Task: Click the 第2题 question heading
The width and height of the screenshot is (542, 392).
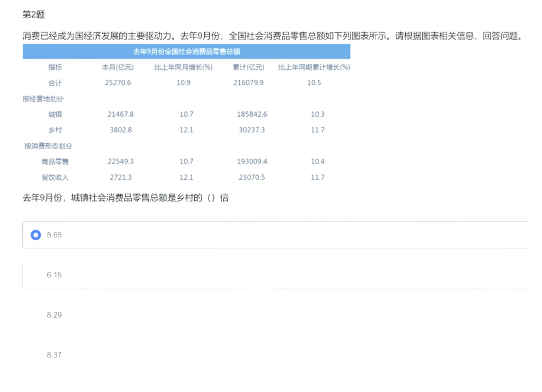Action: 34,15
